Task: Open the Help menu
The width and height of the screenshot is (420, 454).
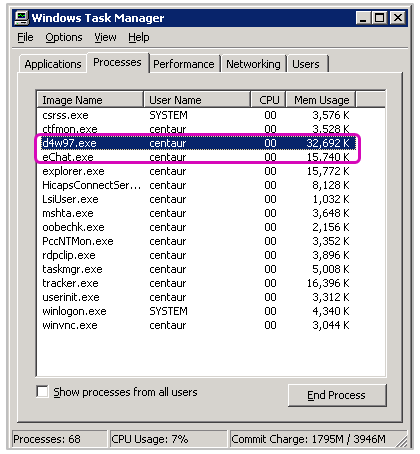Action: click(x=139, y=37)
